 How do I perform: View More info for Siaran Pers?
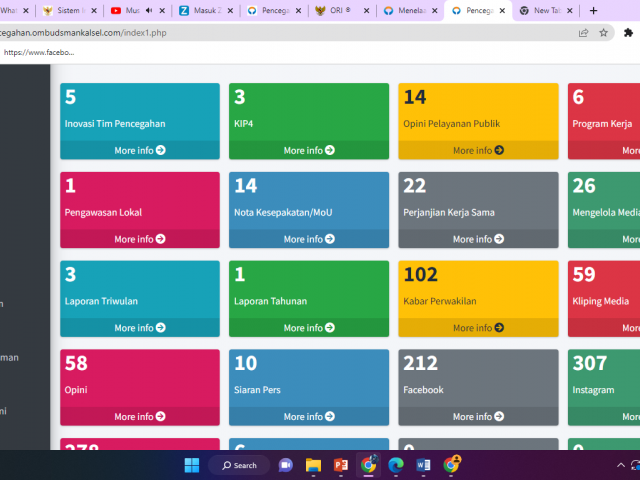click(x=309, y=417)
